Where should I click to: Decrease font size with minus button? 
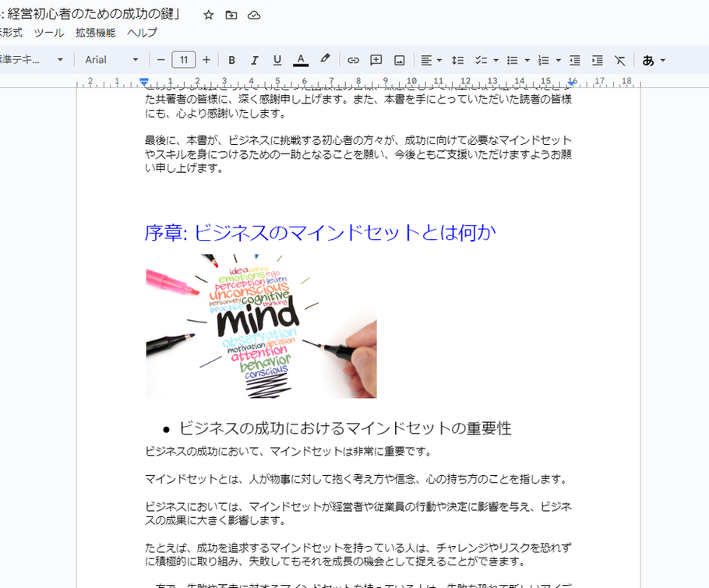(161, 60)
